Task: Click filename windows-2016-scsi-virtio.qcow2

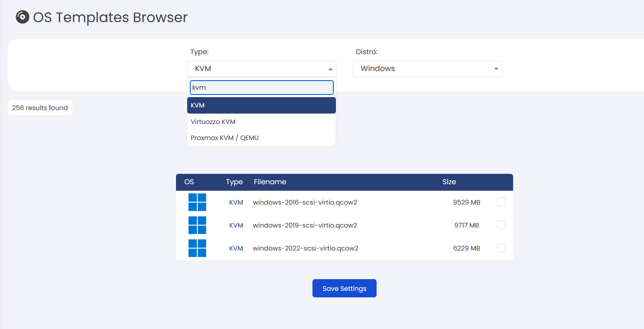Action: click(305, 202)
